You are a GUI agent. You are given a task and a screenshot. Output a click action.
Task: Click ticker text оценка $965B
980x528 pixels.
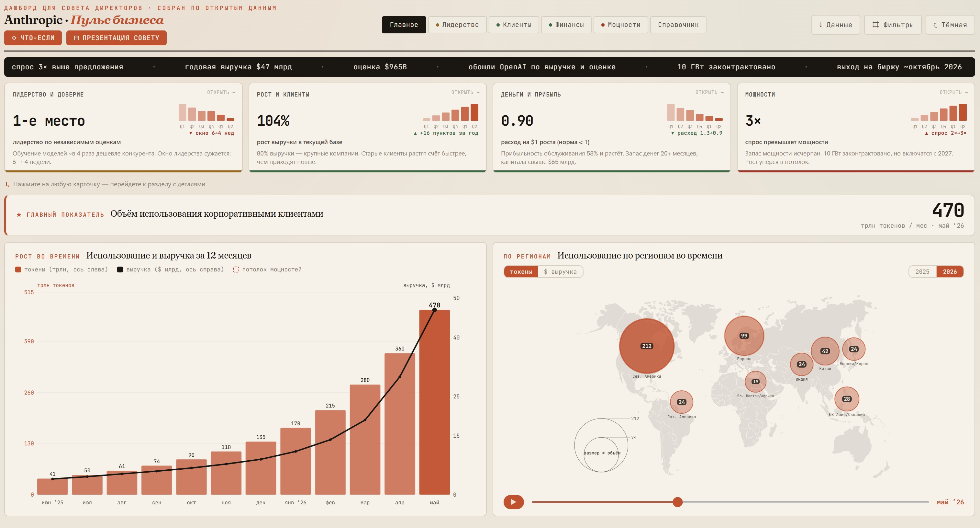pos(380,67)
